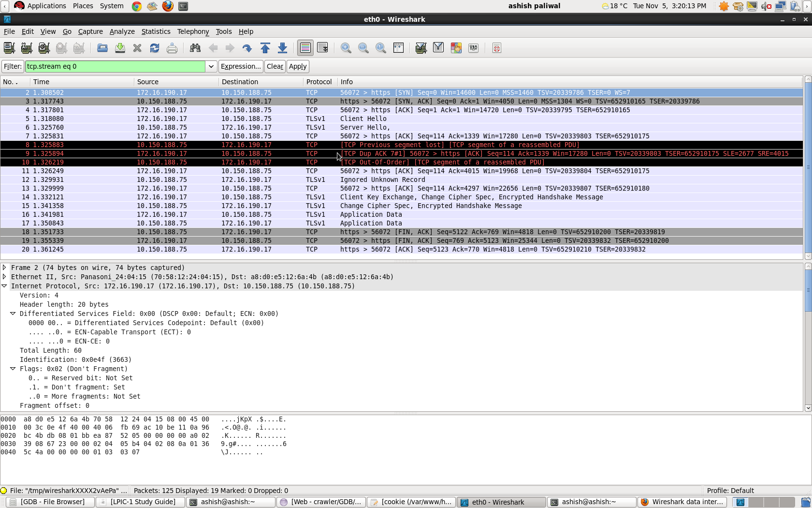Select the Total Length: 60 line
The width and height of the screenshot is (812, 508).
point(50,350)
